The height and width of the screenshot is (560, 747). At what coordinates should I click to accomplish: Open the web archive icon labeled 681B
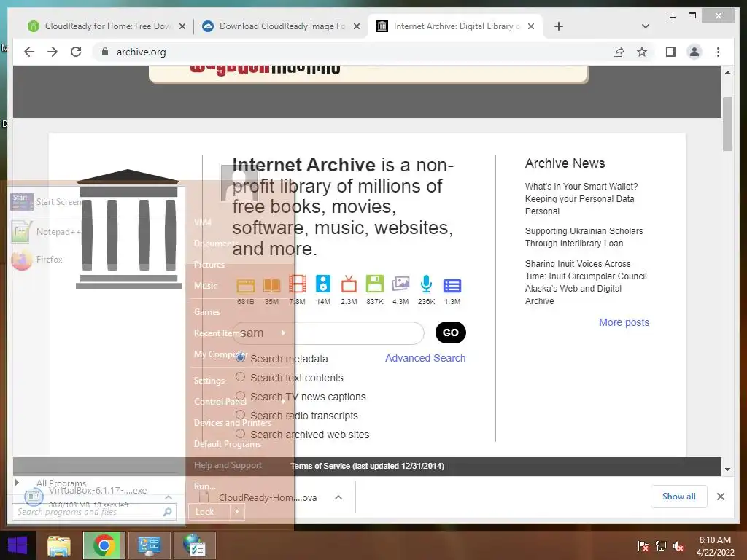pyautogui.click(x=246, y=285)
